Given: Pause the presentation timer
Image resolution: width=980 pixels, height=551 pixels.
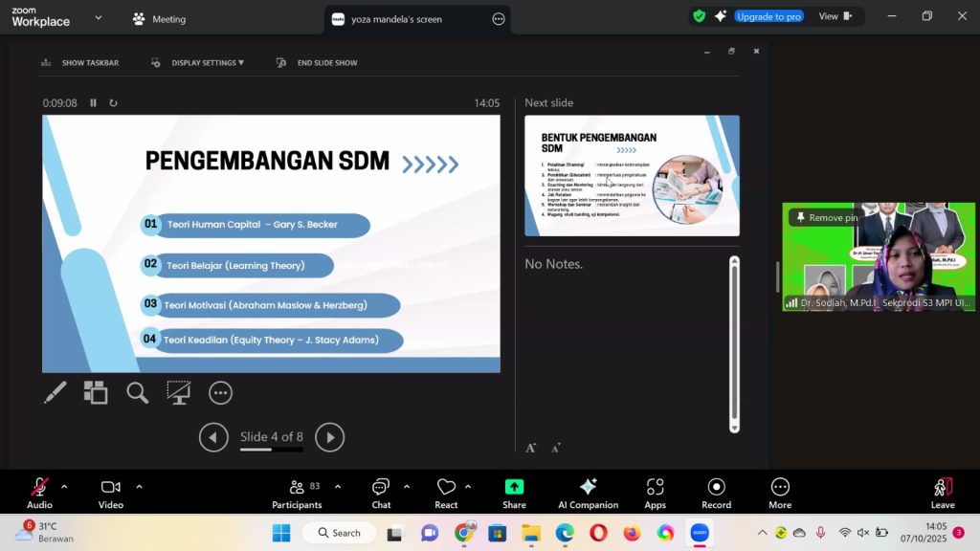Looking at the screenshot, I should [93, 103].
